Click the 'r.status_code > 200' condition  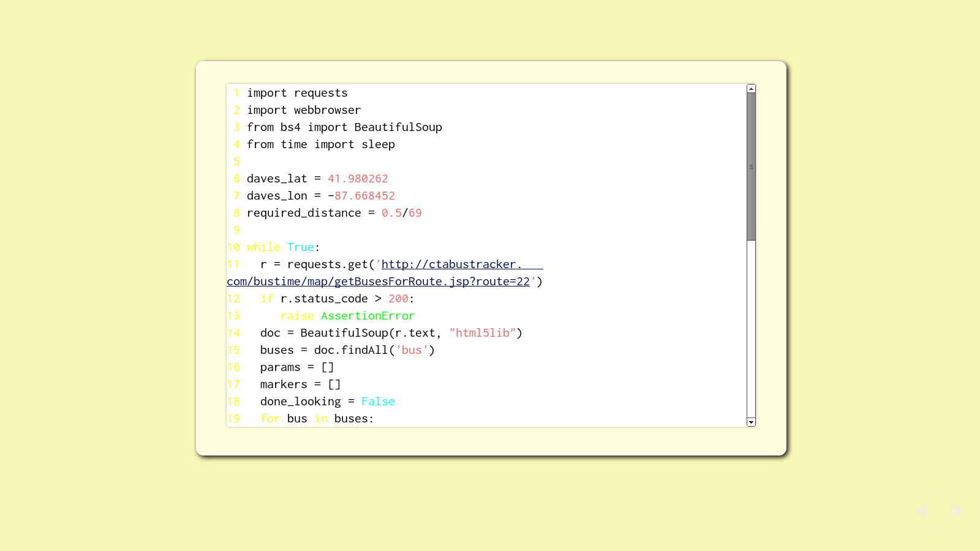344,299
